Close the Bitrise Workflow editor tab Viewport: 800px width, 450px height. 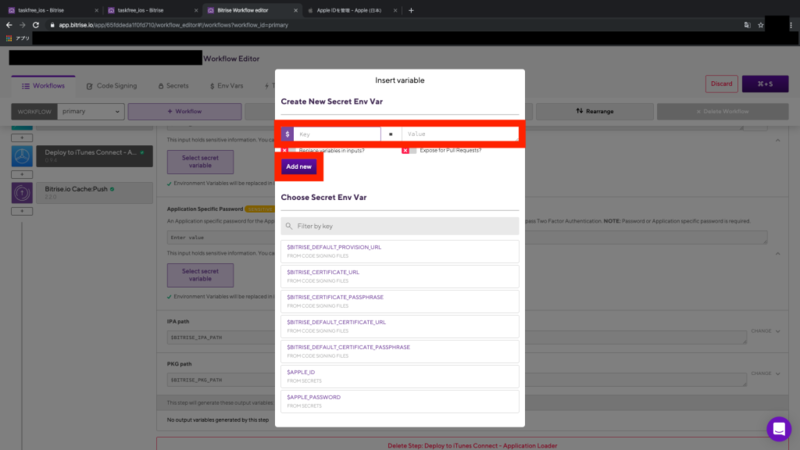[x=295, y=10]
